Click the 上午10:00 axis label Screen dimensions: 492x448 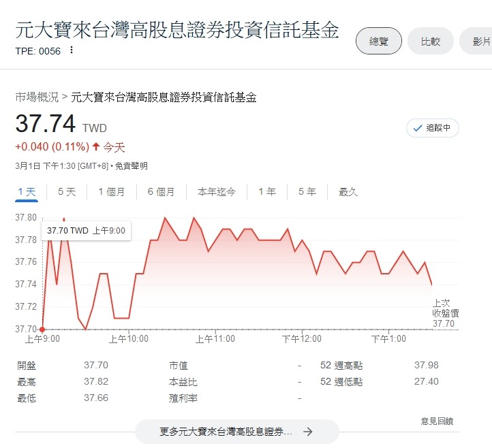point(129,338)
